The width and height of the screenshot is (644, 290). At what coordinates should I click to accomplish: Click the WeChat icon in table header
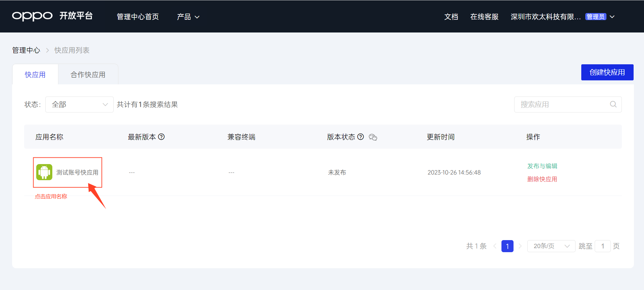[x=373, y=137]
